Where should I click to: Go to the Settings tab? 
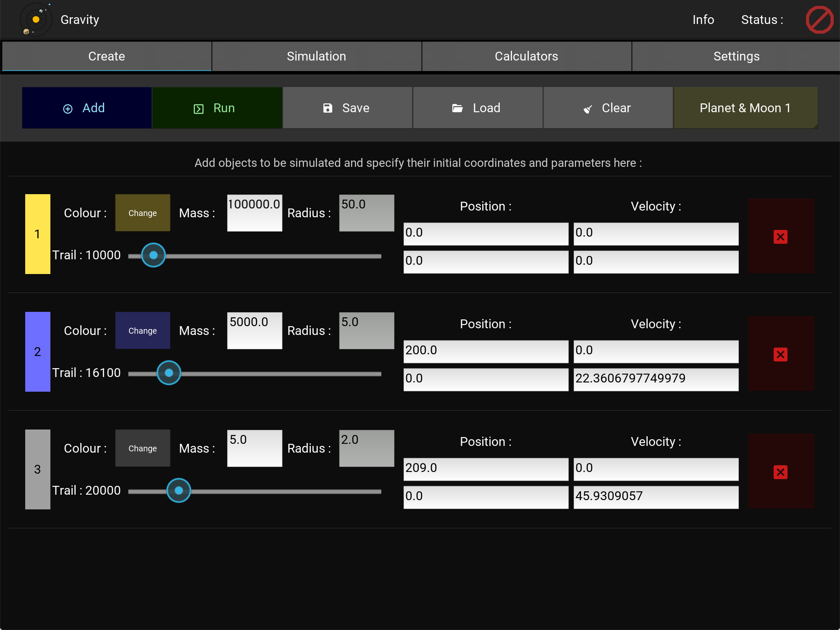click(736, 56)
